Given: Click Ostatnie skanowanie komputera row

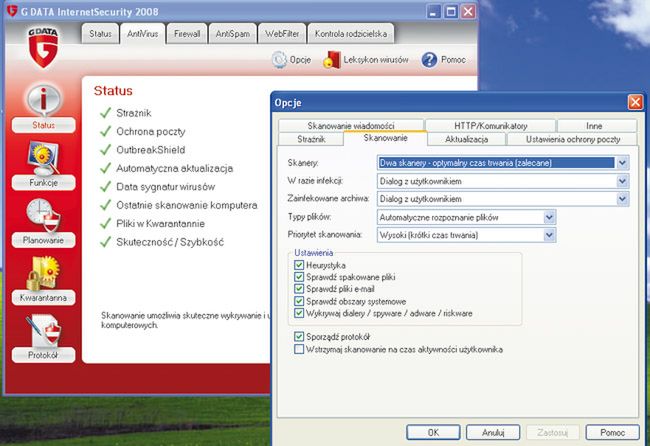Looking at the screenshot, I should pos(179,205).
